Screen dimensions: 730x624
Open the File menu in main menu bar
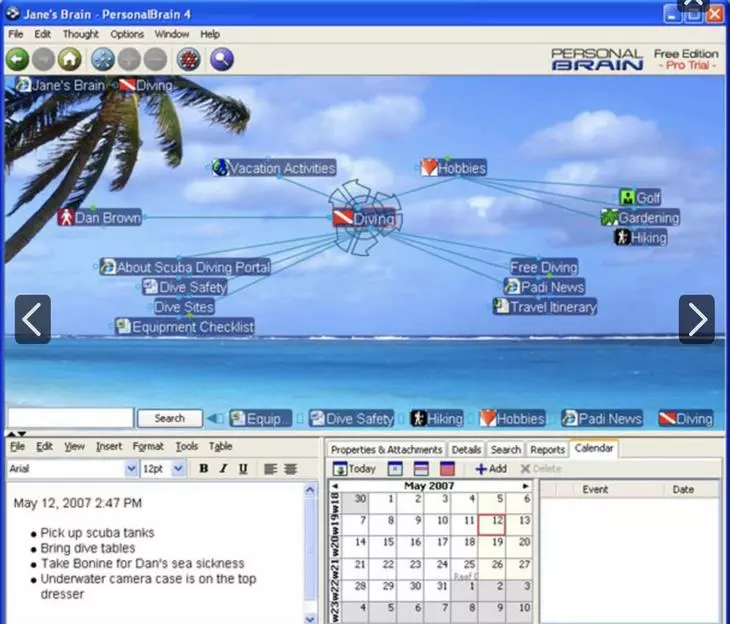(x=15, y=34)
